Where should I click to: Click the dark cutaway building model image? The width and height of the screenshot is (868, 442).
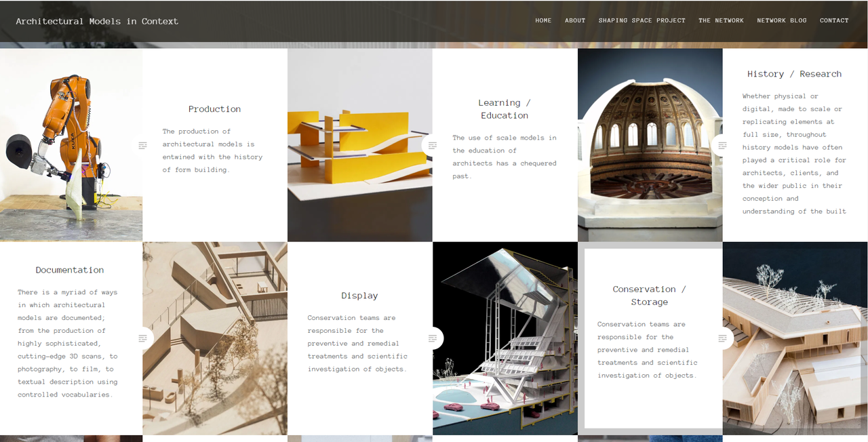coord(505,338)
